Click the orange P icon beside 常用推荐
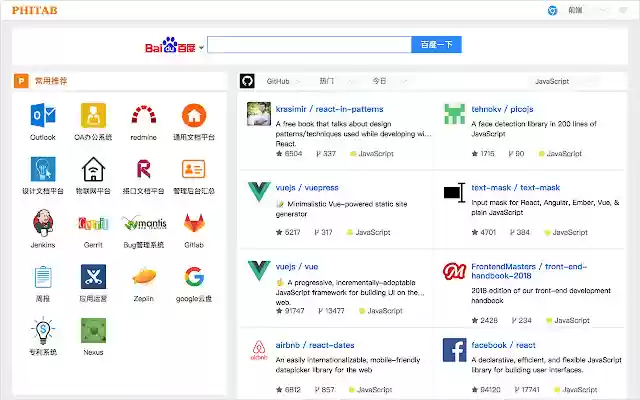 (x=21, y=81)
